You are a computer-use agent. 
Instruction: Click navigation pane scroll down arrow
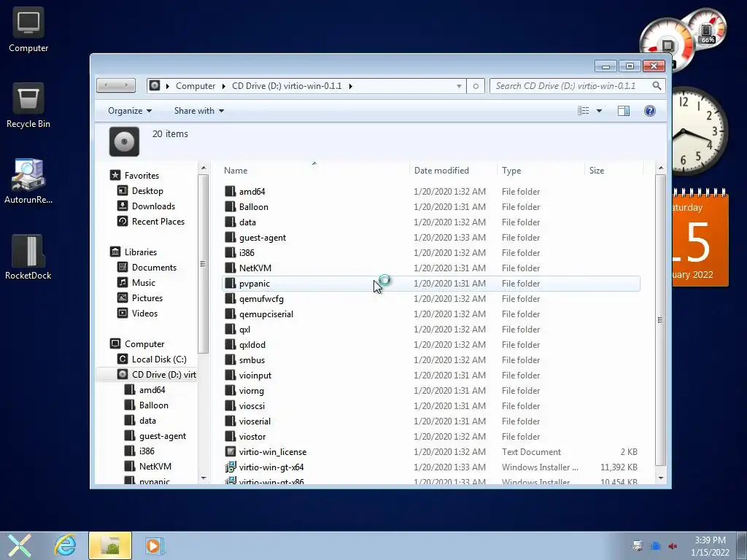(204, 478)
